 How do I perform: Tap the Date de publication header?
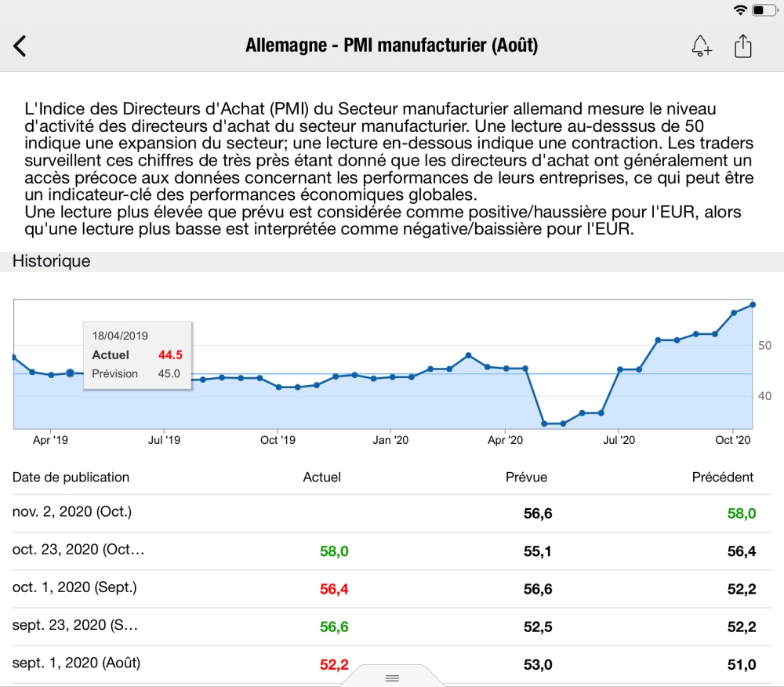point(71,477)
